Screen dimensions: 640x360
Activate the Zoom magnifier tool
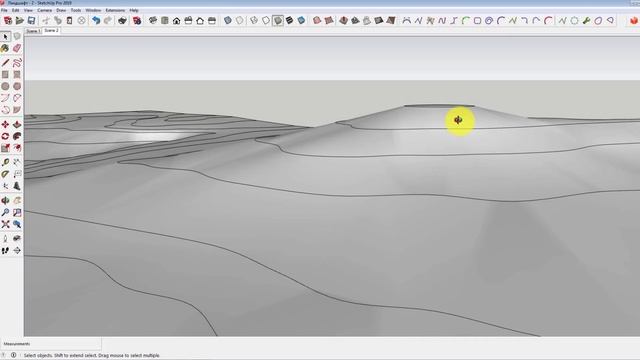(5, 213)
